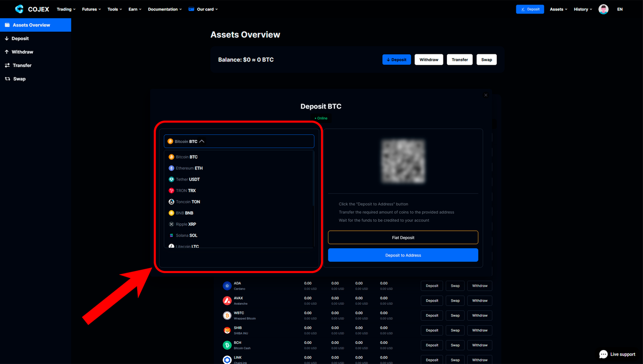
Task: Click the SHIB Shiba Inu icon
Action: point(227,330)
